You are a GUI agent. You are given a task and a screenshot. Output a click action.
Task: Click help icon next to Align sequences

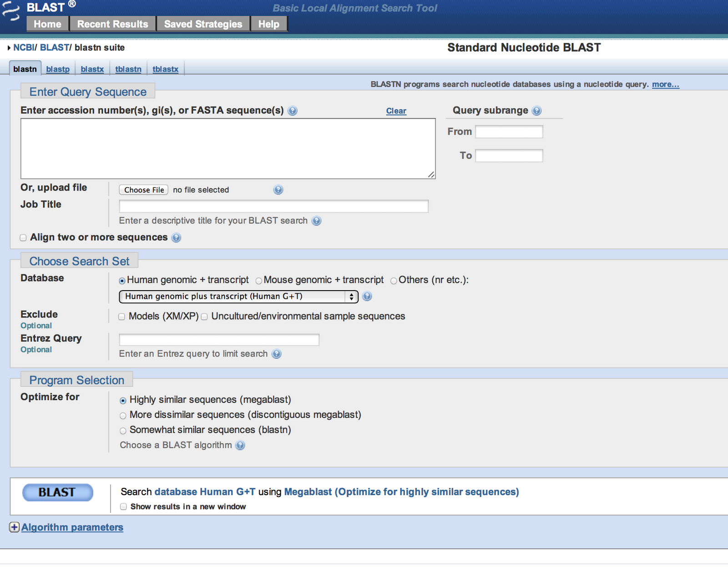click(x=177, y=238)
